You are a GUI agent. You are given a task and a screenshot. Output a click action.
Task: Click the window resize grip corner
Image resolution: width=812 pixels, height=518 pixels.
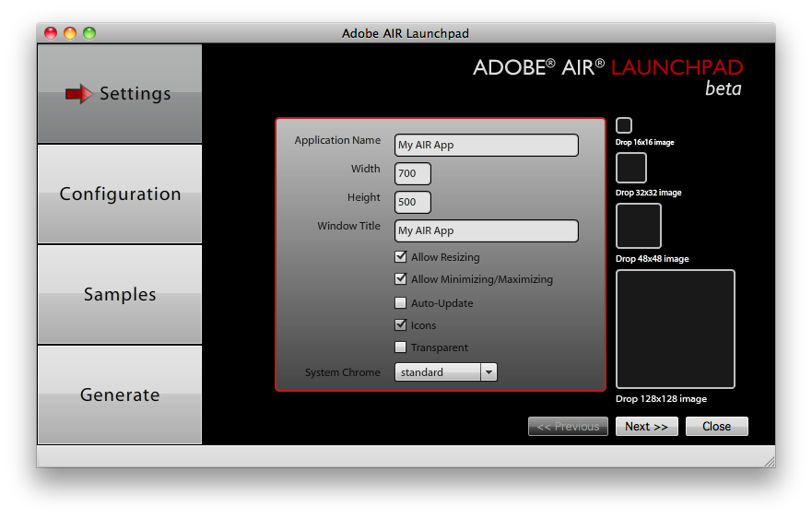point(770,461)
